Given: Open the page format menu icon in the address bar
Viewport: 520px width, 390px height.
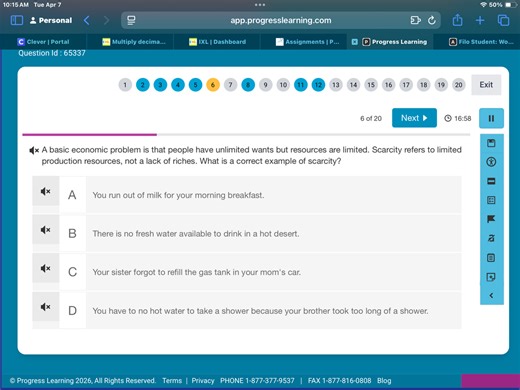Looking at the screenshot, I should click(x=131, y=20).
